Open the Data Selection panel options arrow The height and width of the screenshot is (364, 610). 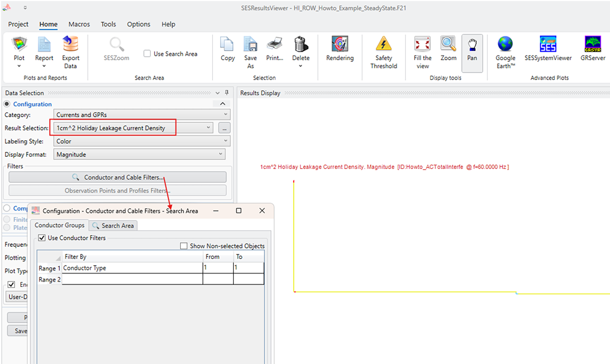(218, 93)
